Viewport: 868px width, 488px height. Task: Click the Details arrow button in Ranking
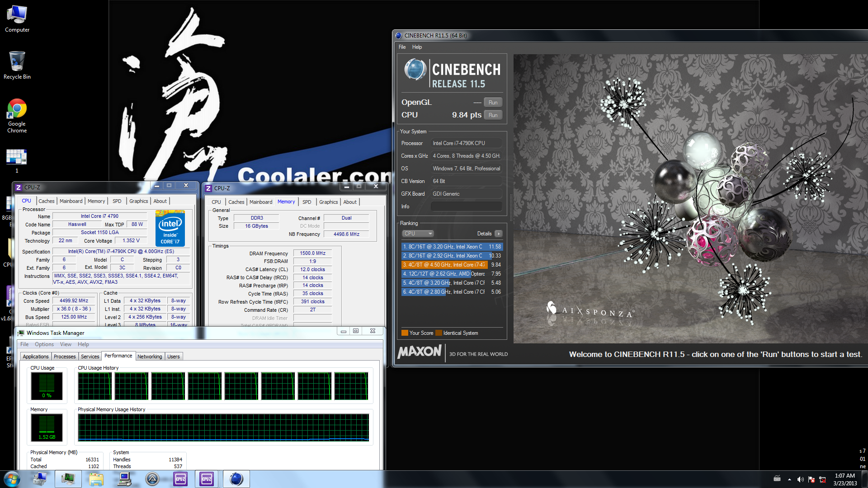(x=498, y=234)
